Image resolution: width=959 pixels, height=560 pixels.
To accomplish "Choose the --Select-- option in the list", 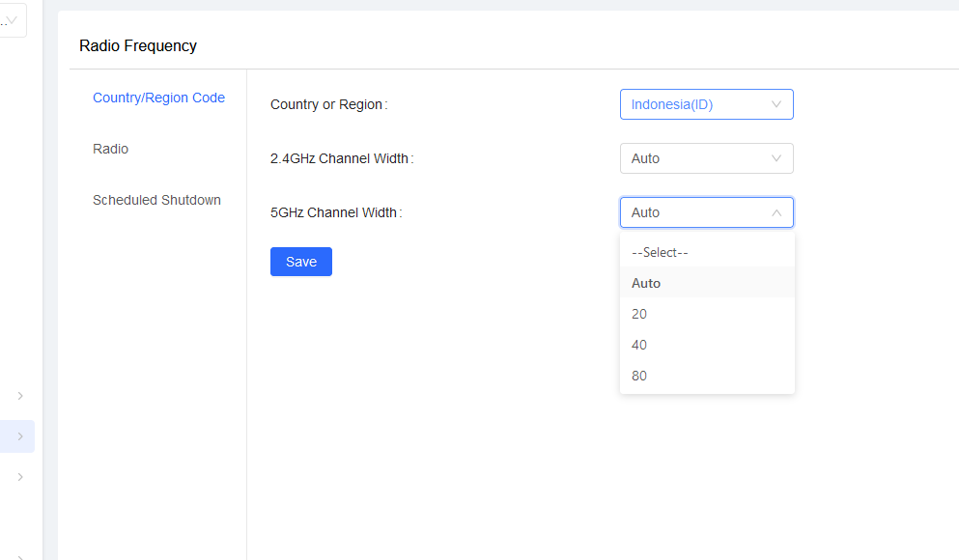I will (x=707, y=252).
